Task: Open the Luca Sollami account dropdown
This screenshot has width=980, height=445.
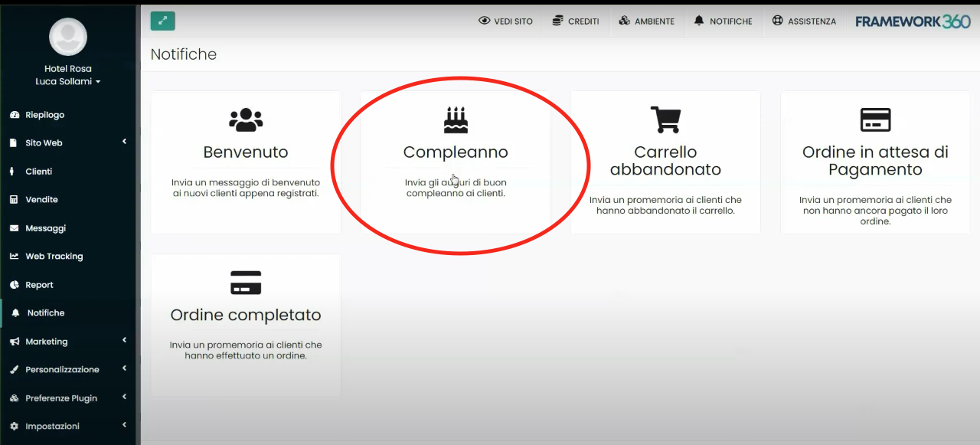Action: (68, 82)
